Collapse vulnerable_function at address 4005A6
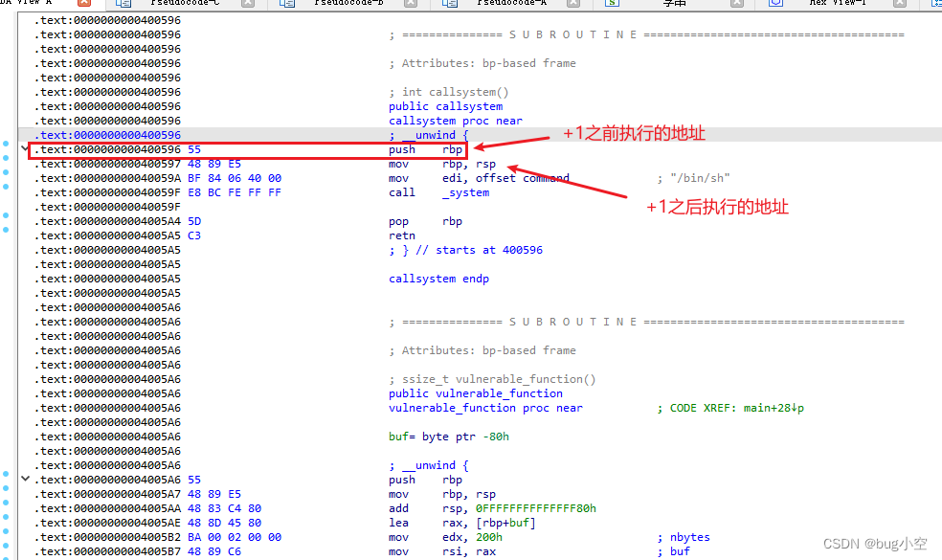Viewport: 942px width, 560px height. point(25,479)
